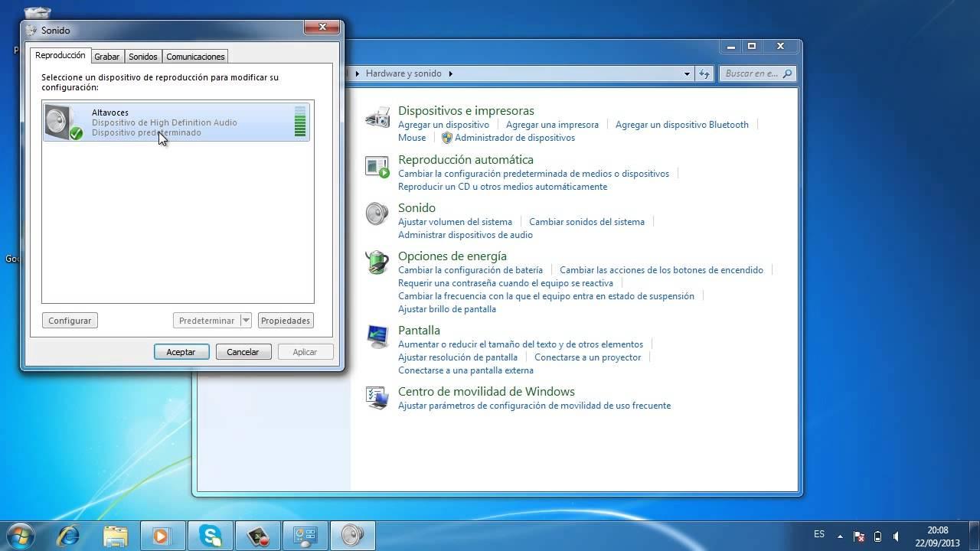Switch to the Grabar tab
Screen dimensions: 980x551
click(x=106, y=57)
